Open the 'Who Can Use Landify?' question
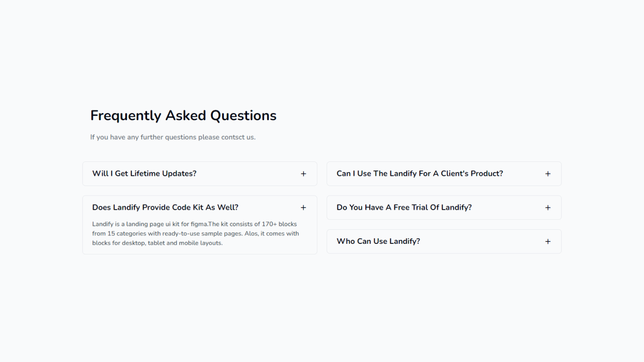The image size is (644, 362). 378,241
